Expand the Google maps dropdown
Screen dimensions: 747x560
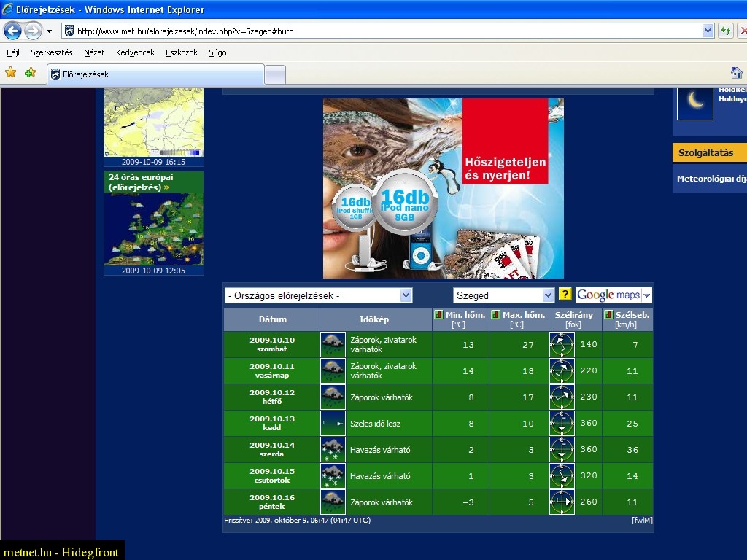(x=646, y=295)
